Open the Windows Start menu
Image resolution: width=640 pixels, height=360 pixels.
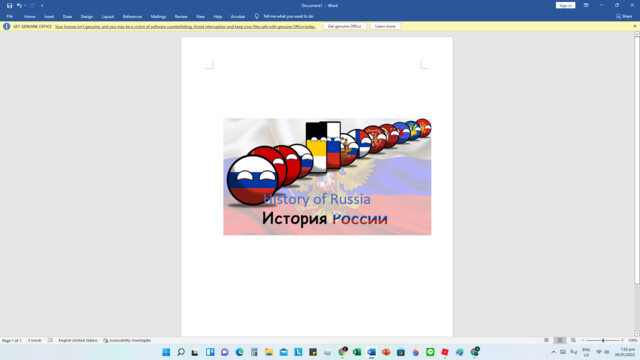click(166, 352)
